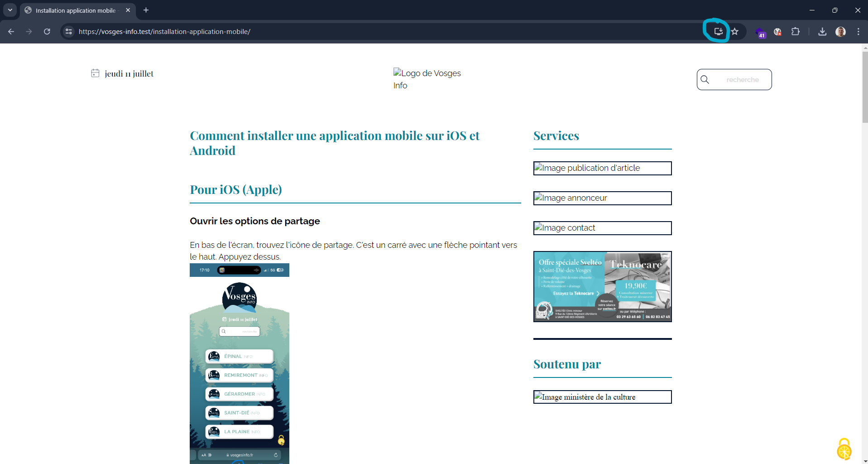View site information icon in address bar
868x464 pixels.
click(x=69, y=31)
